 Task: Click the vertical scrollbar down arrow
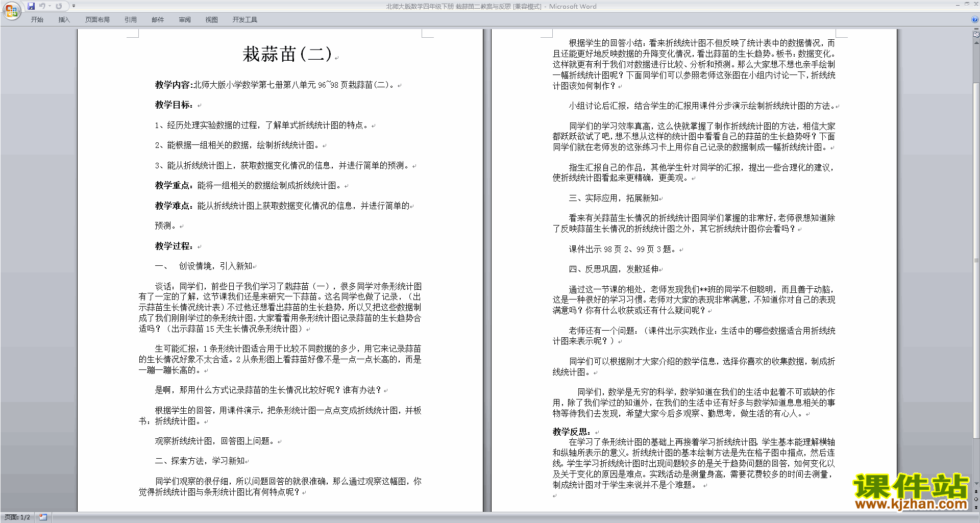(976, 483)
